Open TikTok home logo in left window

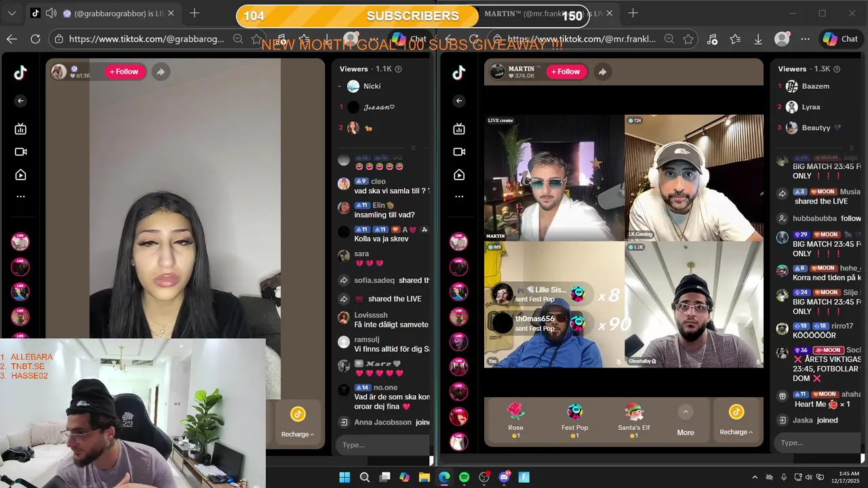pyautogui.click(x=20, y=73)
